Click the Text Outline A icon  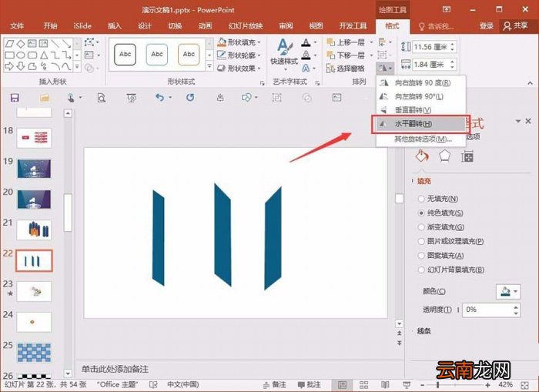click(x=306, y=55)
